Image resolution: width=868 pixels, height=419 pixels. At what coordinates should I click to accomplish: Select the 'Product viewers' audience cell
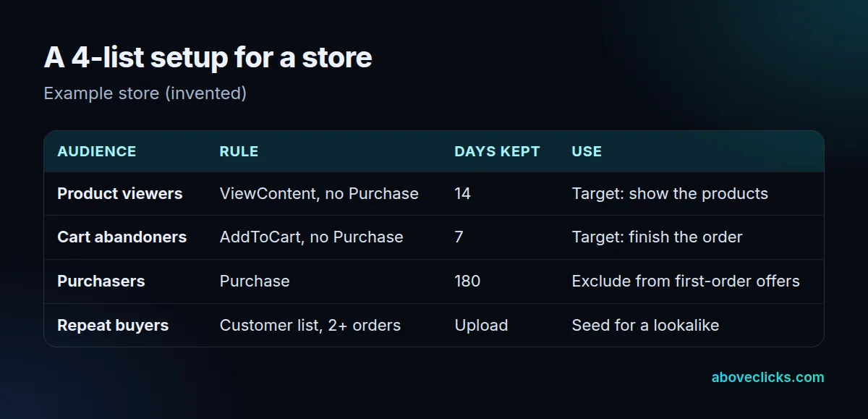pos(120,194)
